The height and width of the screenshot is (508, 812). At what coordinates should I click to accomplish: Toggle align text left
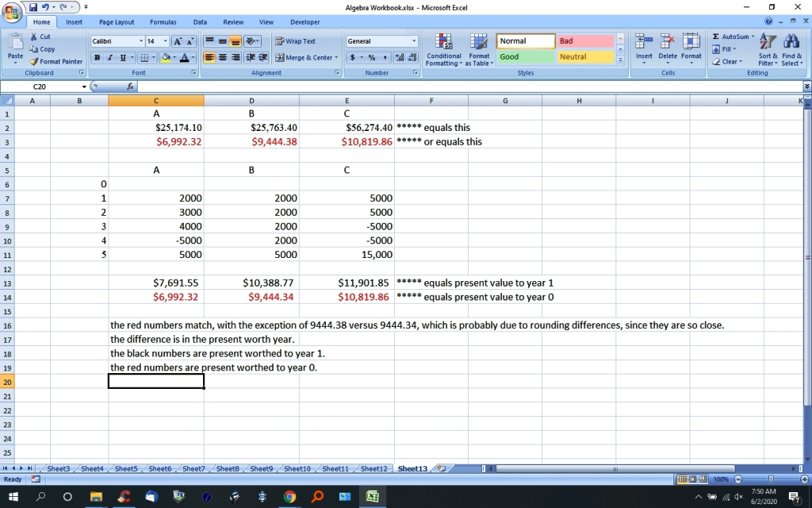pos(209,57)
